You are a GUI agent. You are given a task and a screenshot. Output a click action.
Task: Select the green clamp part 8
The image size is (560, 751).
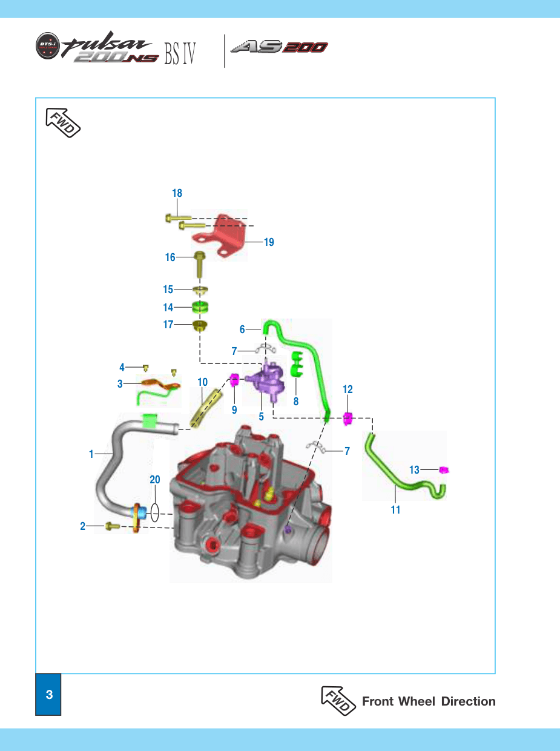point(296,365)
